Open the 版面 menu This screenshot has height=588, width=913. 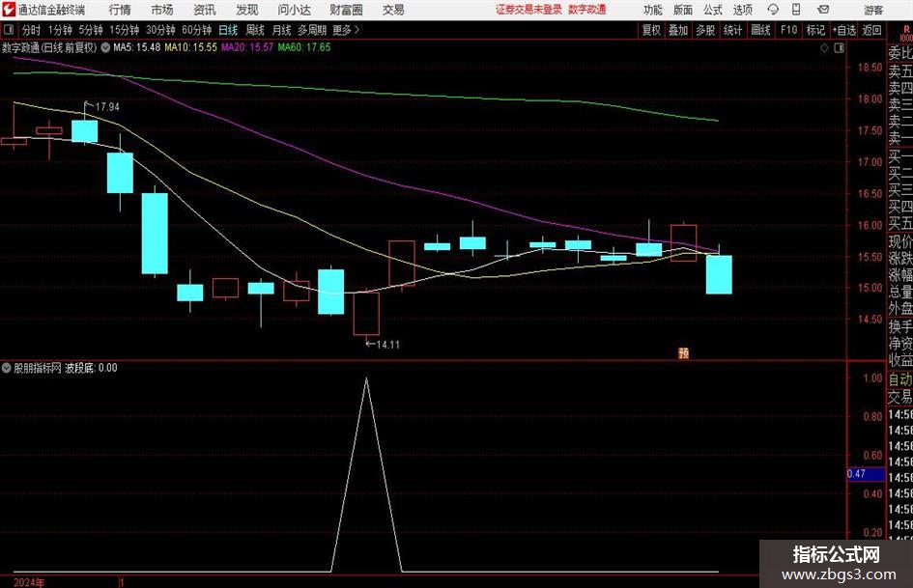pos(683,10)
